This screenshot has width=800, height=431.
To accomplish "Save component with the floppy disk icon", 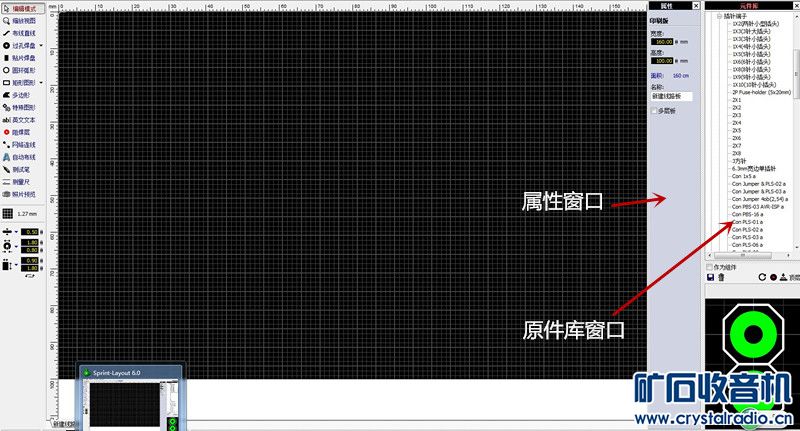I will coord(710,277).
